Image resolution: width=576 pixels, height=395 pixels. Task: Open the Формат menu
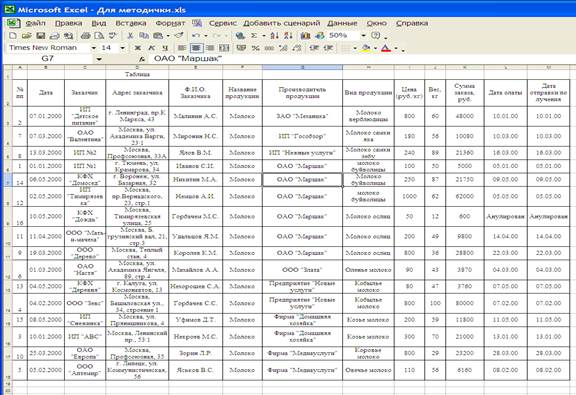click(170, 23)
